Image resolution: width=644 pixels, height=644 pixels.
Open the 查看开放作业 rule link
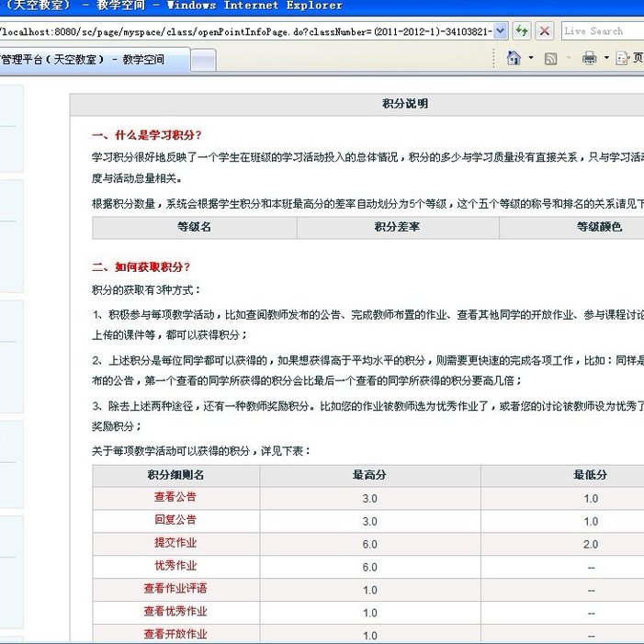(175, 634)
